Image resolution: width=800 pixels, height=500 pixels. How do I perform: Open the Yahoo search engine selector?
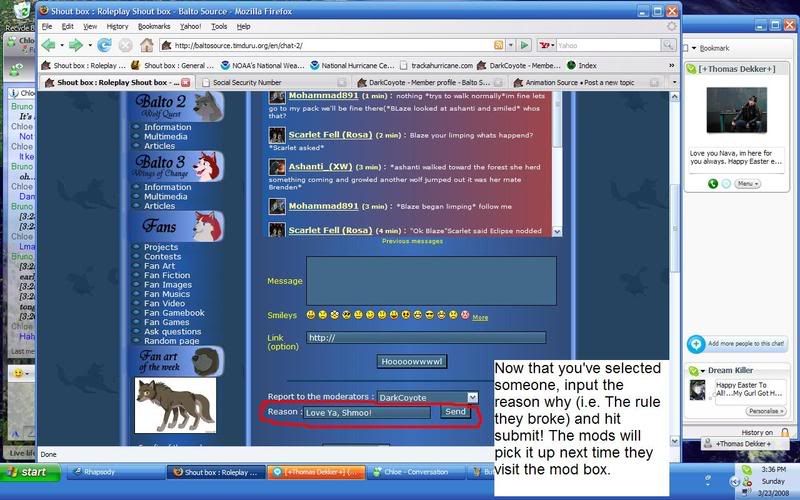pyautogui.click(x=547, y=45)
